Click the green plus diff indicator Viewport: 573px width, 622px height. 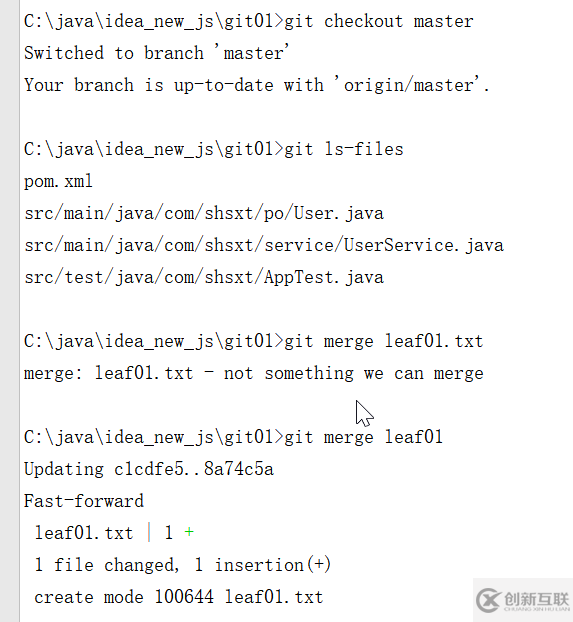pyautogui.click(x=189, y=532)
